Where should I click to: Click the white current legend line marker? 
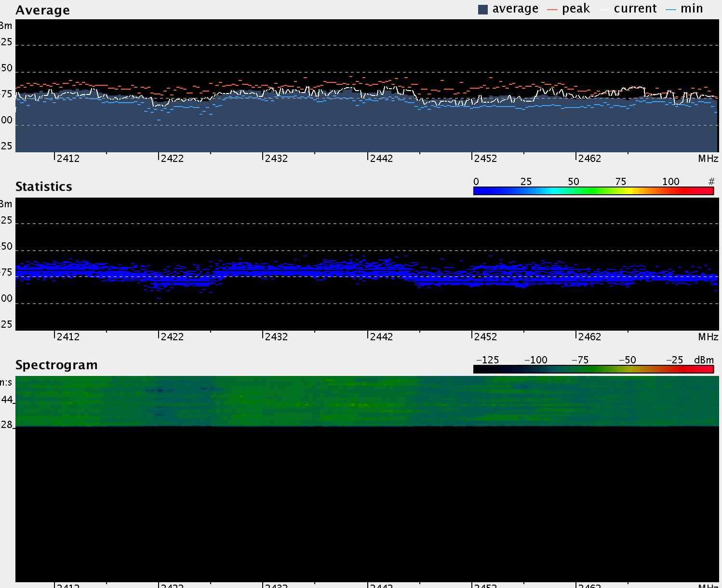coord(604,10)
